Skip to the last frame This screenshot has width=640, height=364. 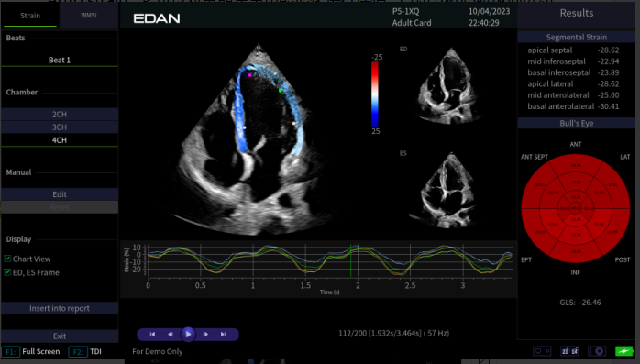(223, 335)
